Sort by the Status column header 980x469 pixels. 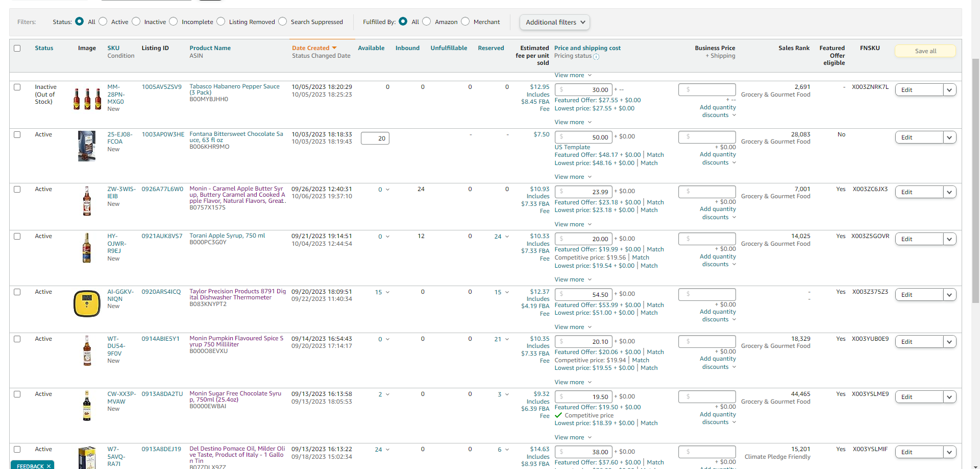(44, 48)
